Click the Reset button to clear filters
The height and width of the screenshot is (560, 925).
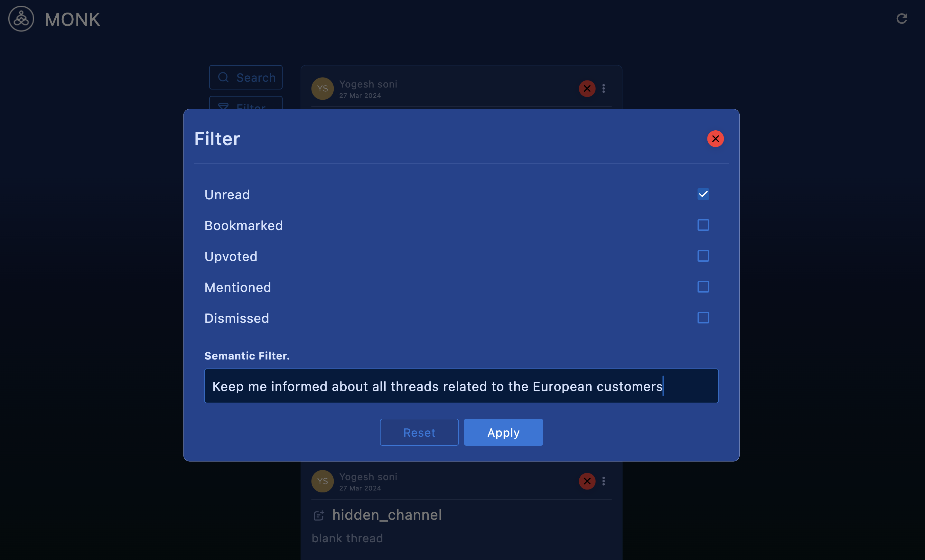point(419,432)
